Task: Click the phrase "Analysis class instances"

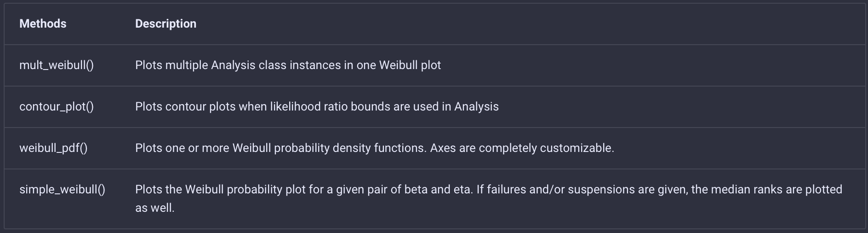Action: (x=276, y=65)
